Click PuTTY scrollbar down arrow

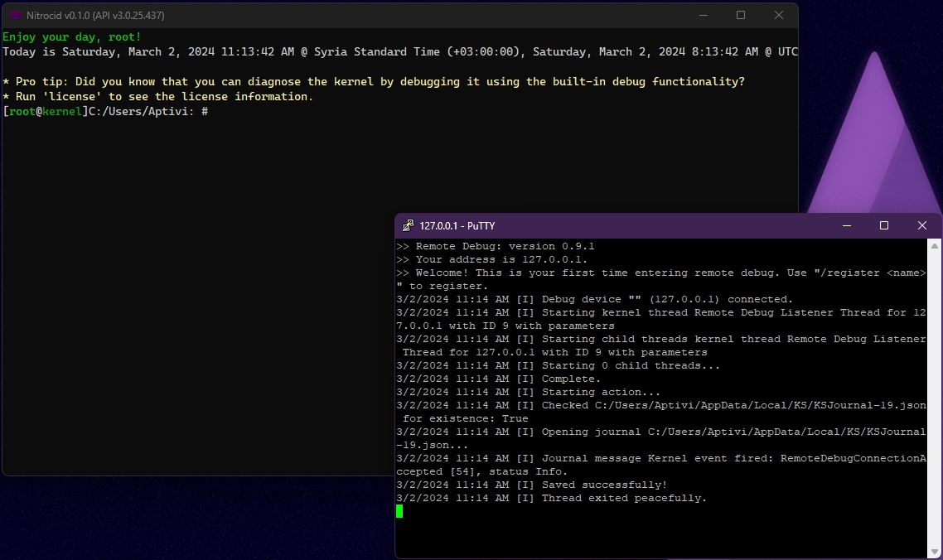935,552
